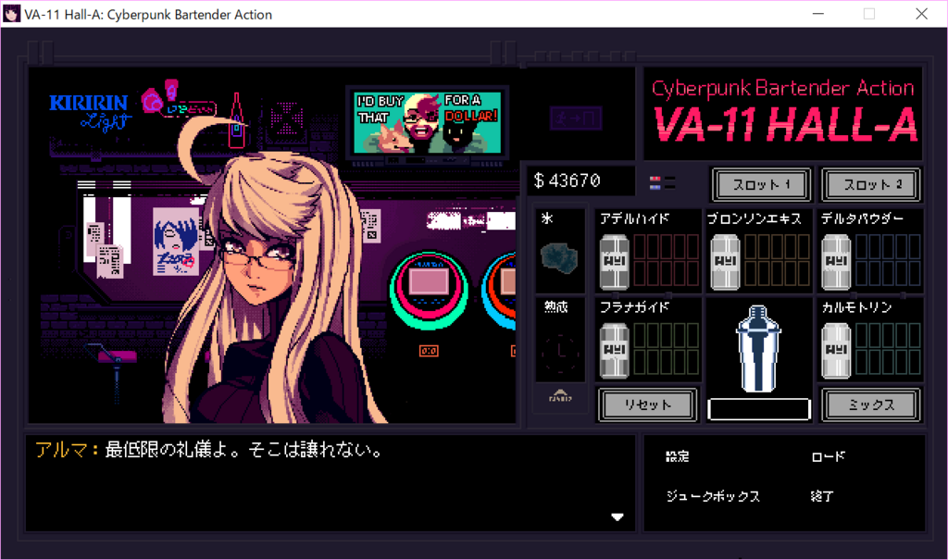Minimize the VA-11 Hall-A window
This screenshot has width=948, height=560.
click(x=818, y=13)
